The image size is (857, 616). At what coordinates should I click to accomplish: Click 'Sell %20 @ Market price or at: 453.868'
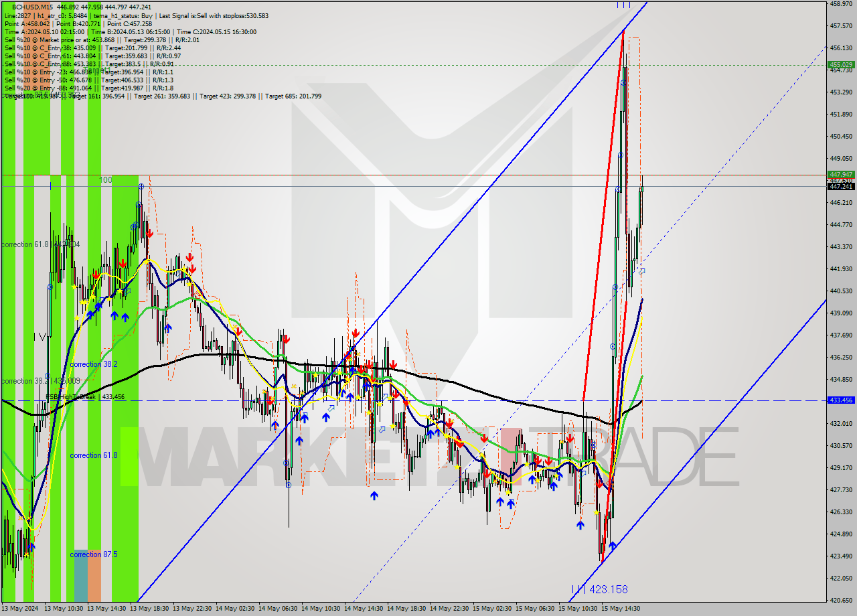[59, 40]
